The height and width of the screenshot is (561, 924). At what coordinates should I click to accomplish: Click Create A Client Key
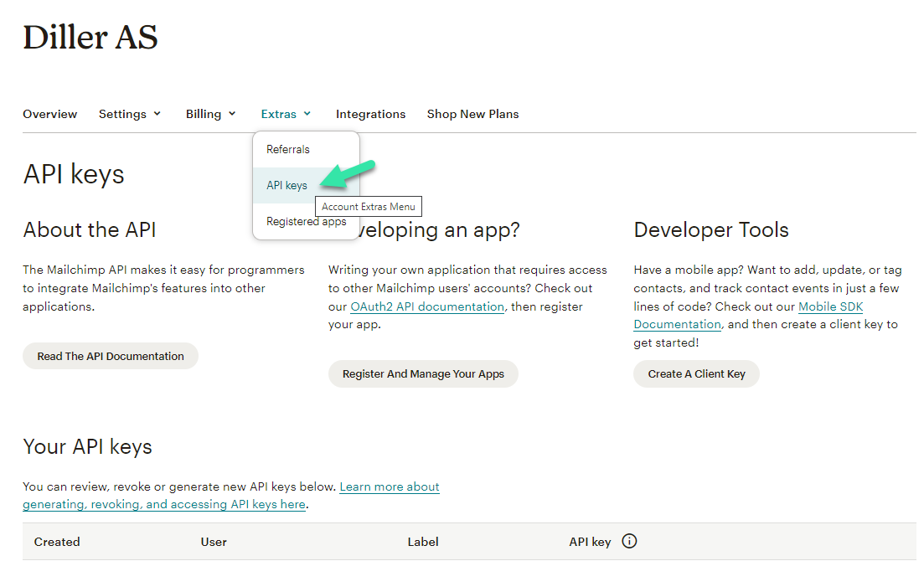pyautogui.click(x=696, y=373)
